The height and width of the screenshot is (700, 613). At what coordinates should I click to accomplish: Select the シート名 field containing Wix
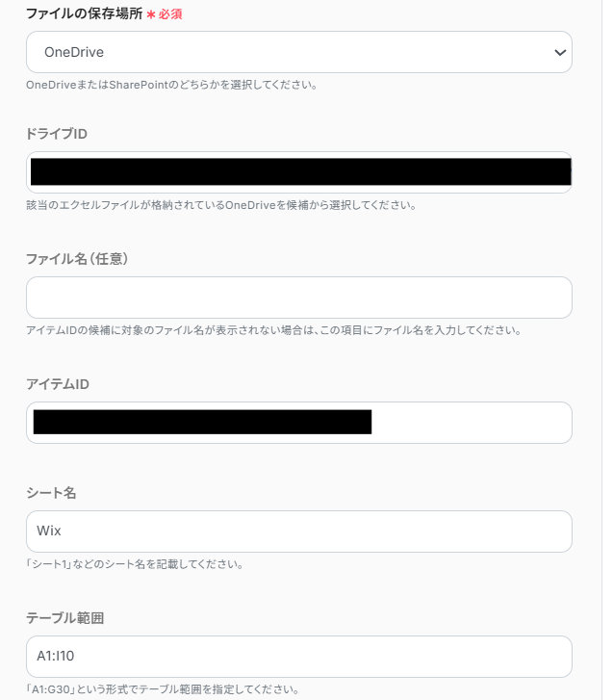[x=298, y=531]
